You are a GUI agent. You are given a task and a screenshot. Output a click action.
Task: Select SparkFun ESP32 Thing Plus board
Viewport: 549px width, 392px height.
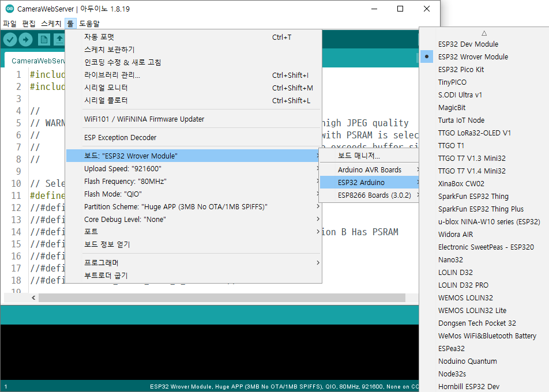[x=484, y=209]
